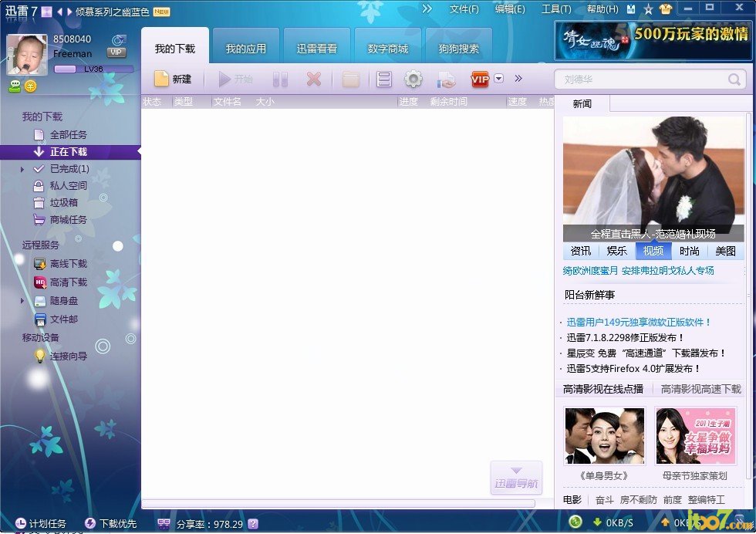756x534 pixels.
Task: Click the 下载优先 status bar button
Action: click(110, 523)
